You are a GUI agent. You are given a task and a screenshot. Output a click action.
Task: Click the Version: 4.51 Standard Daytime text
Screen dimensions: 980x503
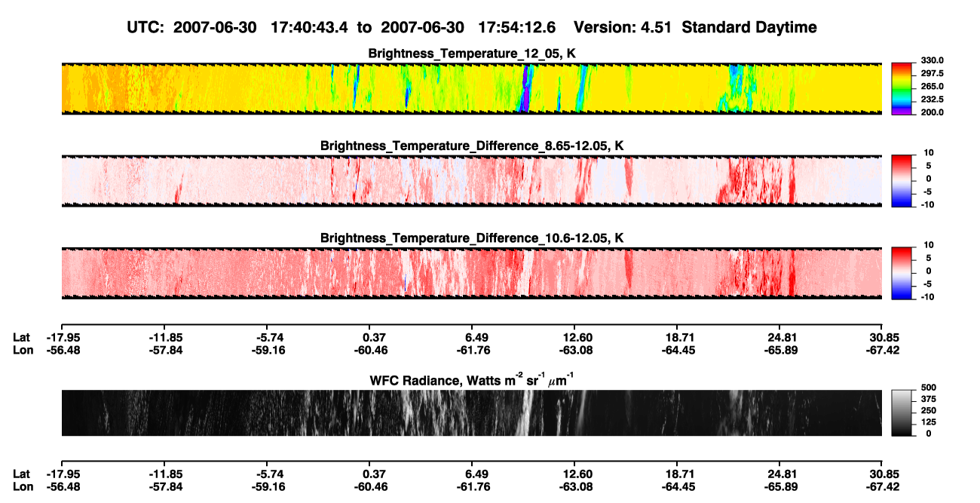click(x=695, y=27)
